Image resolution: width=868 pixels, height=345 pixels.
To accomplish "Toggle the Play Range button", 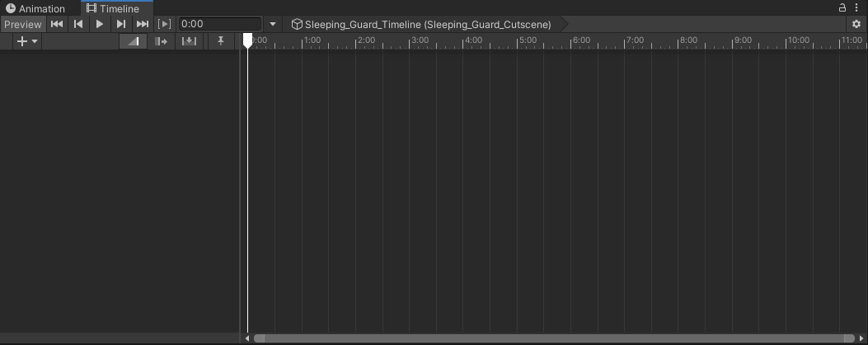I will point(164,25).
